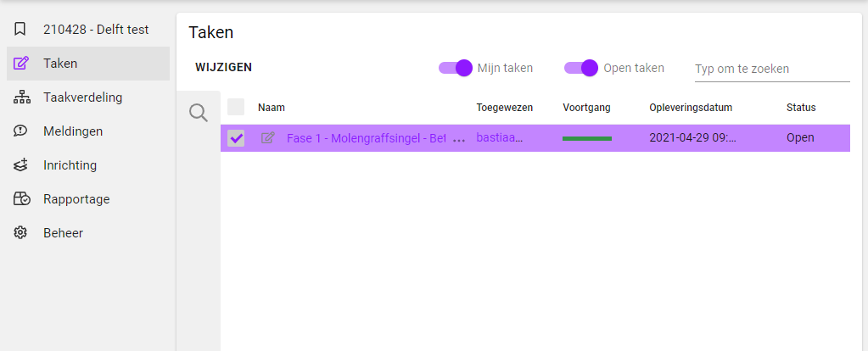This screenshot has height=351, width=868.
Task: Sort by Opleveringsdatum column header
Action: tap(690, 108)
